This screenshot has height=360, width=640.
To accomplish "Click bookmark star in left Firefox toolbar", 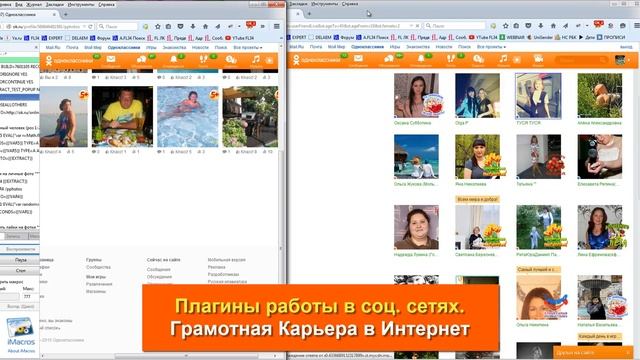I will click(158, 26).
